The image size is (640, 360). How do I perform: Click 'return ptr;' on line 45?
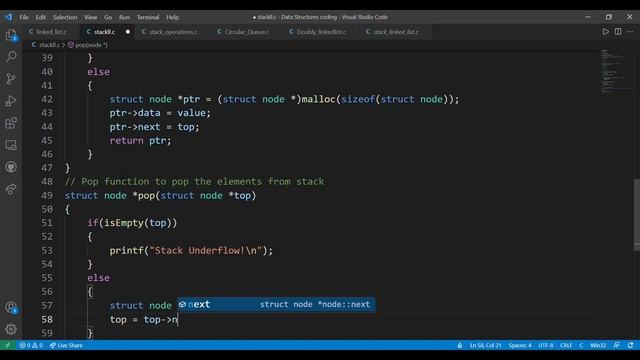pos(140,140)
